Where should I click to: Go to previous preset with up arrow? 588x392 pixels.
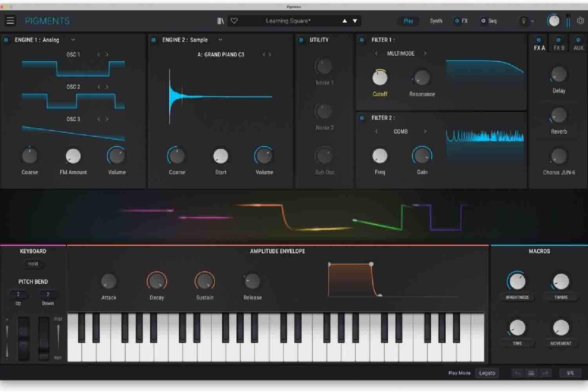[345, 21]
